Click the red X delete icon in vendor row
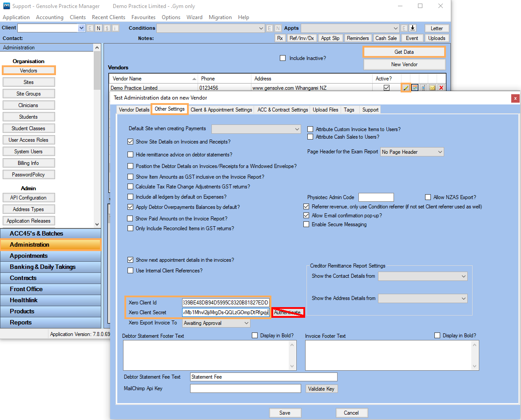Image resolution: width=521 pixels, height=420 pixels. point(441,88)
